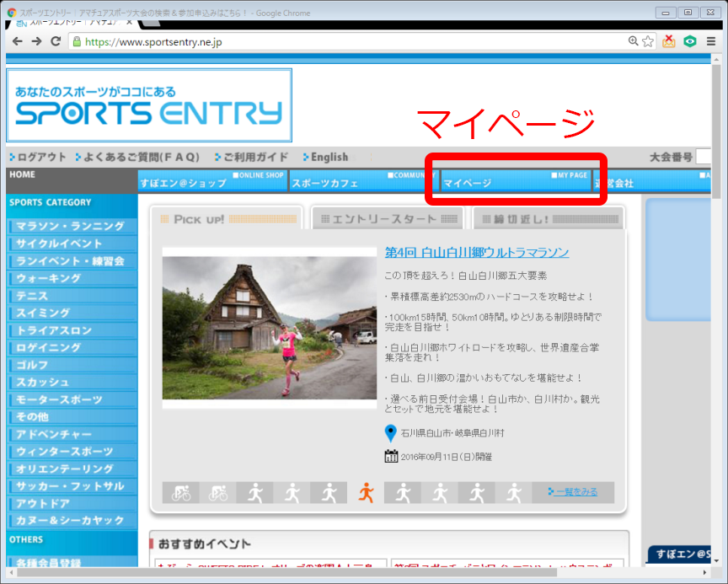Select テニス category

tap(72, 296)
